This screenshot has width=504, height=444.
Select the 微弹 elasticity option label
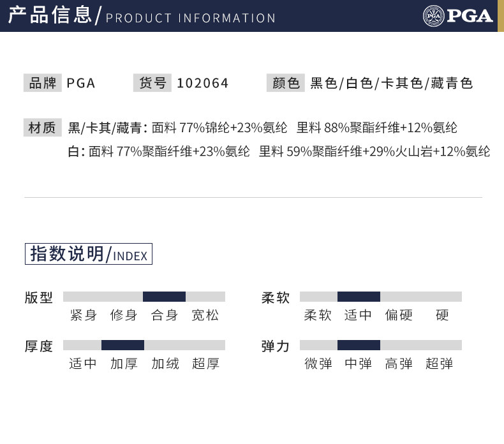click(x=318, y=364)
